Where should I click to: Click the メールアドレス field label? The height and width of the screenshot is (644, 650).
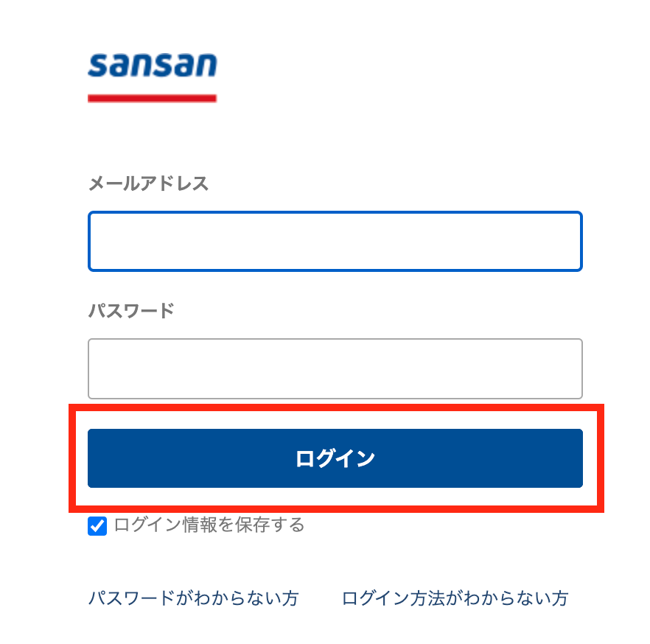coord(148,183)
